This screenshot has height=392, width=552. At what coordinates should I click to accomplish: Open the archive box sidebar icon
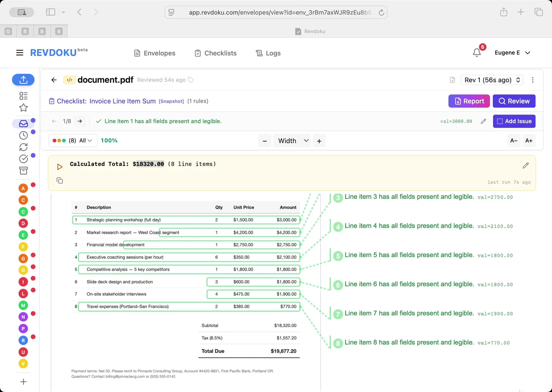(23, 170)
